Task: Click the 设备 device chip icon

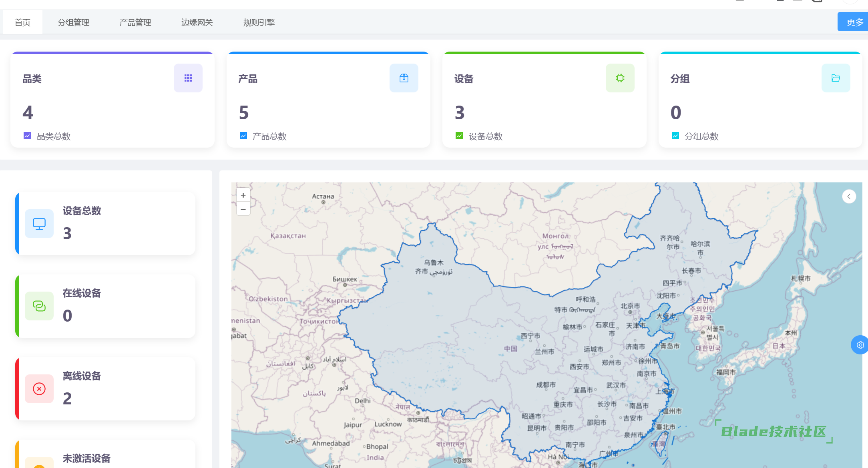Action: (x=620, y=78)
